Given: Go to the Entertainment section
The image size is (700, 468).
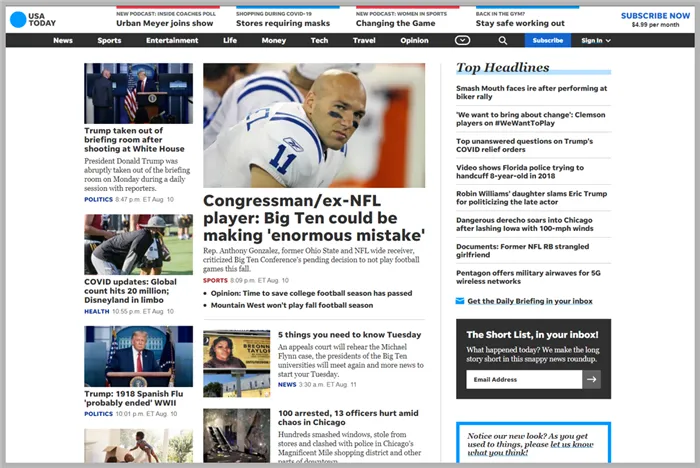Looking at the screenshot, I should click(172, 41).
